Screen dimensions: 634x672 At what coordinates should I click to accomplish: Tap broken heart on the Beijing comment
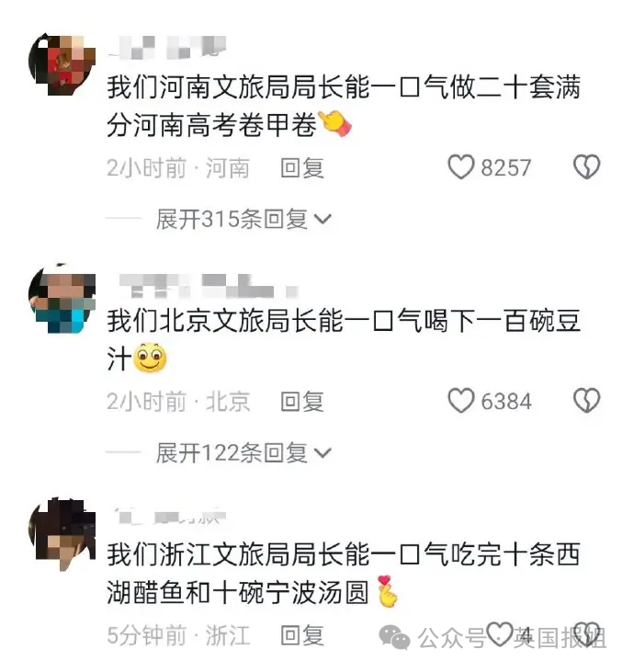coord(586,401)
